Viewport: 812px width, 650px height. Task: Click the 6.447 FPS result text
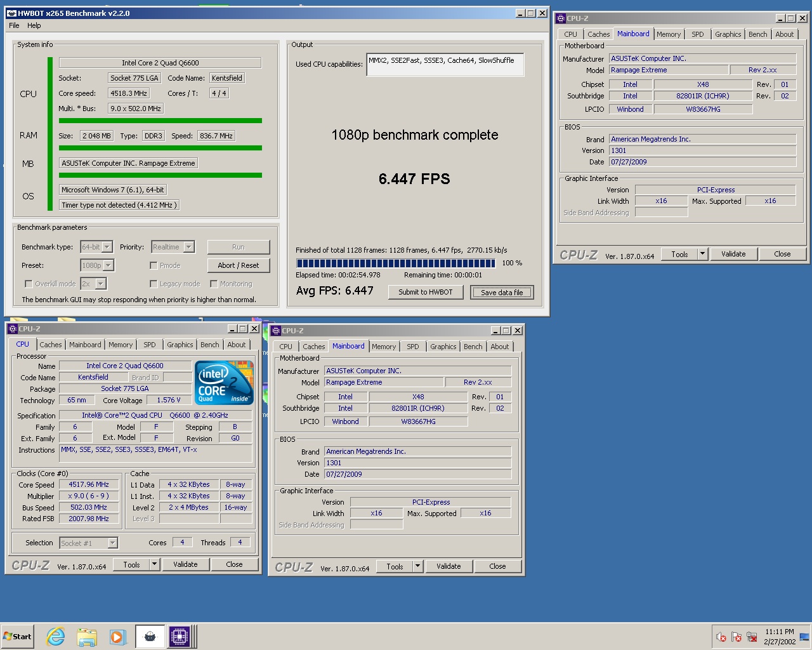click(414, 179)
